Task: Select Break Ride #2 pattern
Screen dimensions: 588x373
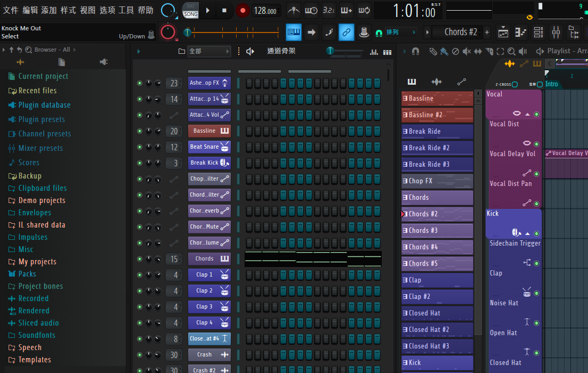Action: [437, 148]
